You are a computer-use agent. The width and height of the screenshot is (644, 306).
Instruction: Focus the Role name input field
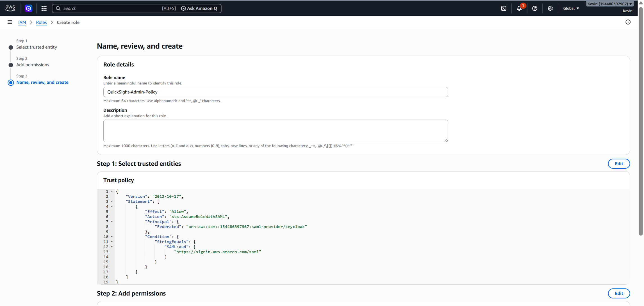pos(276,92)
